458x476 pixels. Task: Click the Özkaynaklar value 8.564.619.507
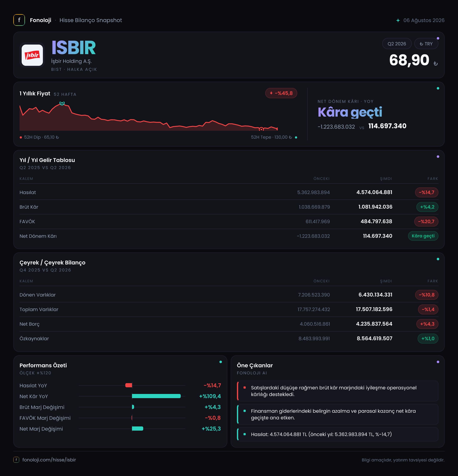375,339
